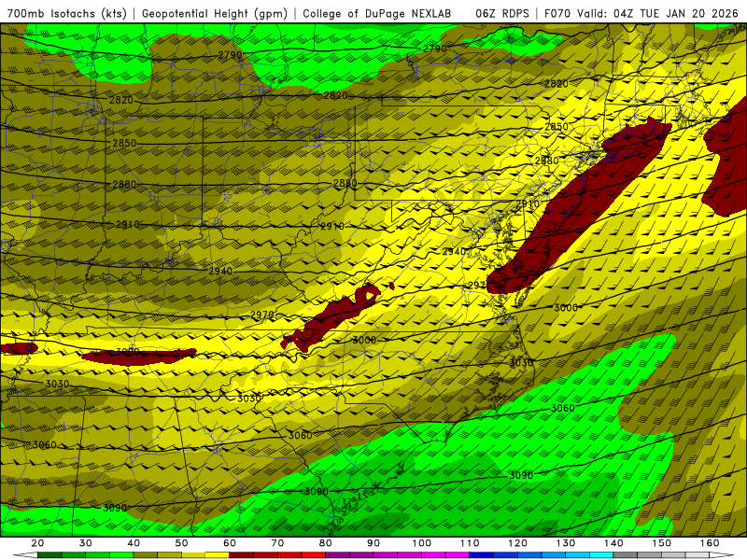Image resolution: width=747 pixels, height=560 pixels.
Task: Pick the cyan swatch left of 140
Action: 600,555
